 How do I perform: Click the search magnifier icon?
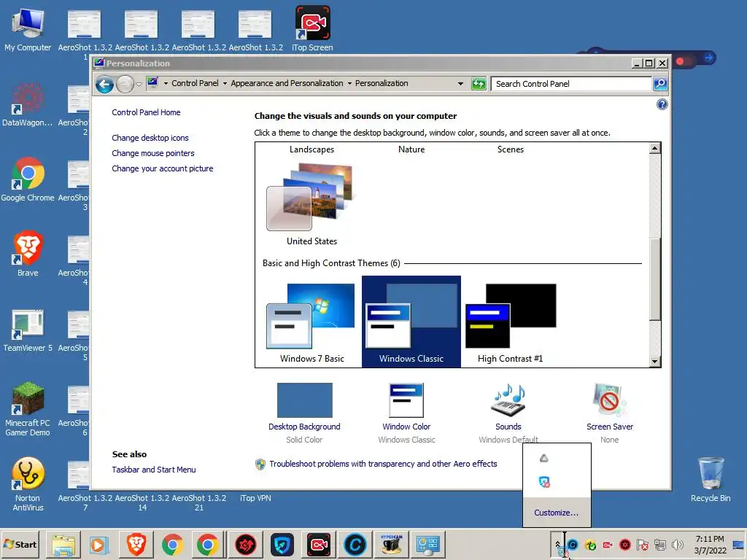(x=659, y=84)
